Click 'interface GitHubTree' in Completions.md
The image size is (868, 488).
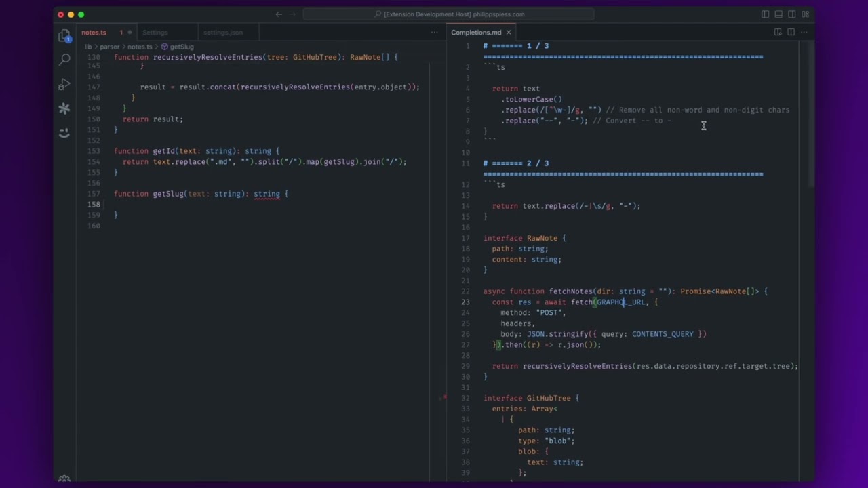[x=527, y=398]
